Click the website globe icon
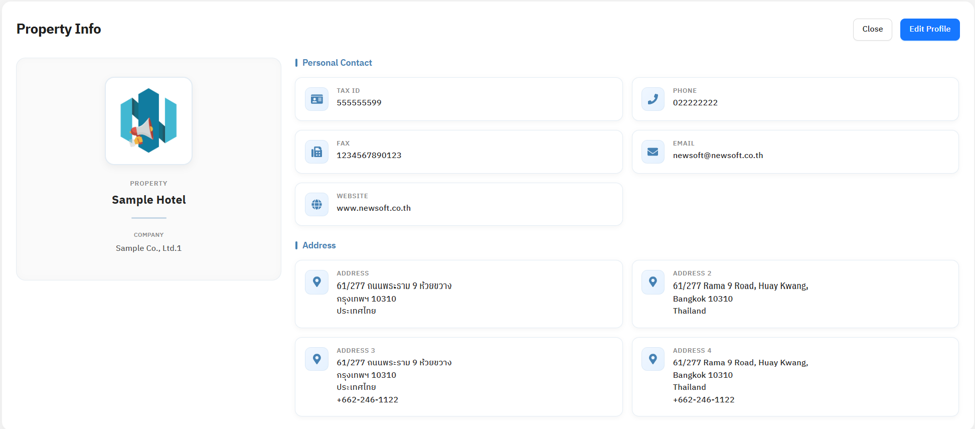The width and height of the screenshot is (975, 429). (x=317, y=204)
